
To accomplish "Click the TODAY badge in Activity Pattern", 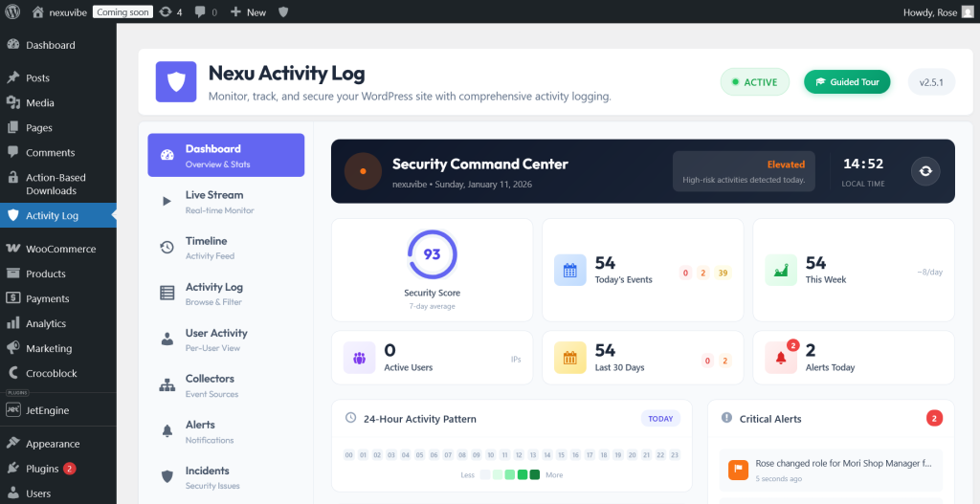I will coord(660,419).
